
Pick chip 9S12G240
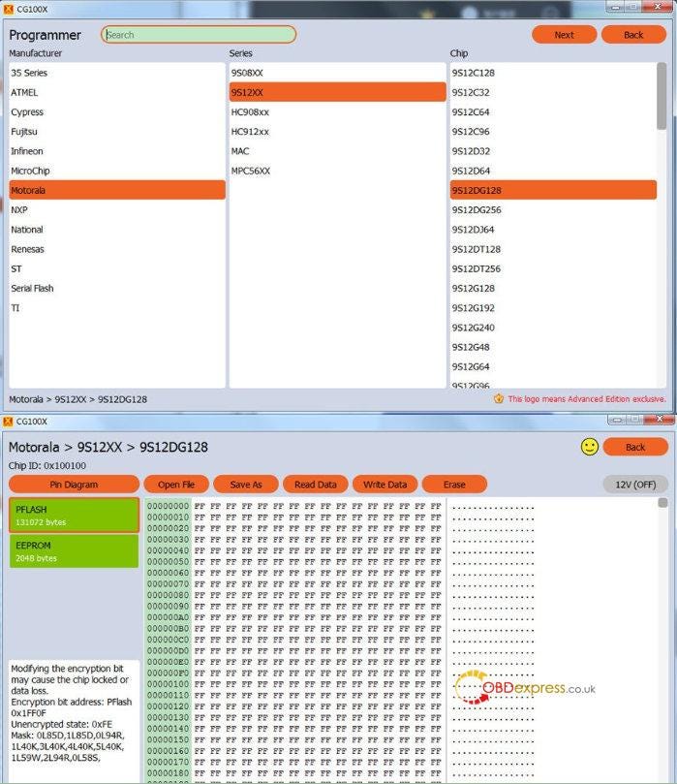(553, 328)
